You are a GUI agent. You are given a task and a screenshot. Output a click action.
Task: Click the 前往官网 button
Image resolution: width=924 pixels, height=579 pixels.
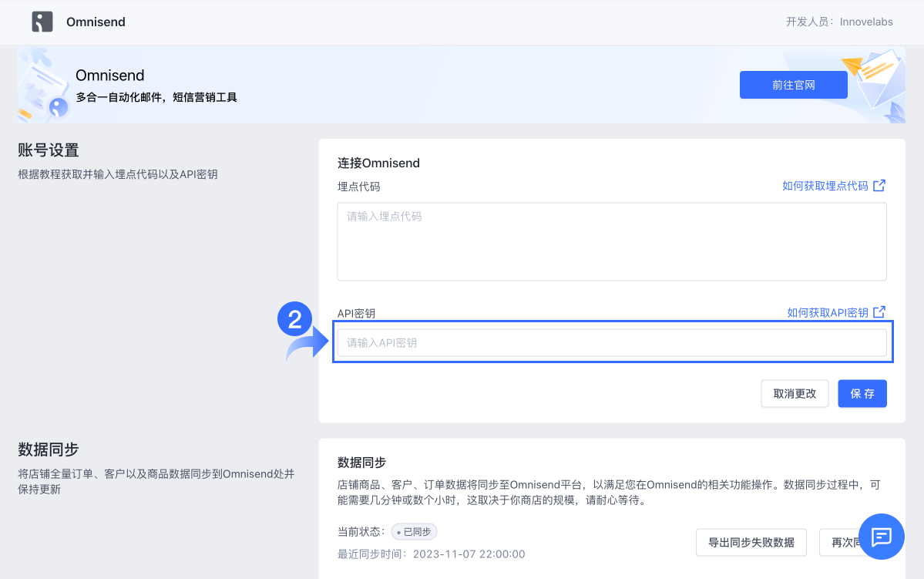793,85
